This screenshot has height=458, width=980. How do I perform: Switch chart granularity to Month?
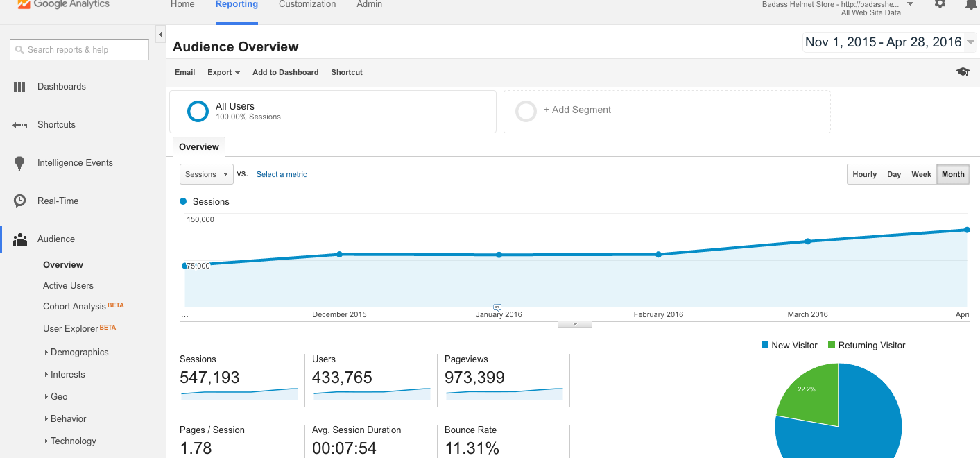[x=953, y=174]
